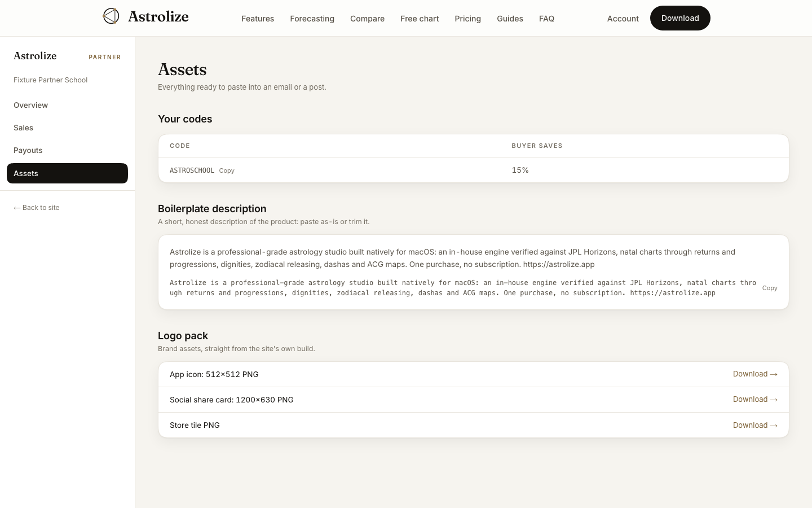Open Pricing in the top navigation
The height and width of the screenshot is (508, 812).
coord(467,19)
